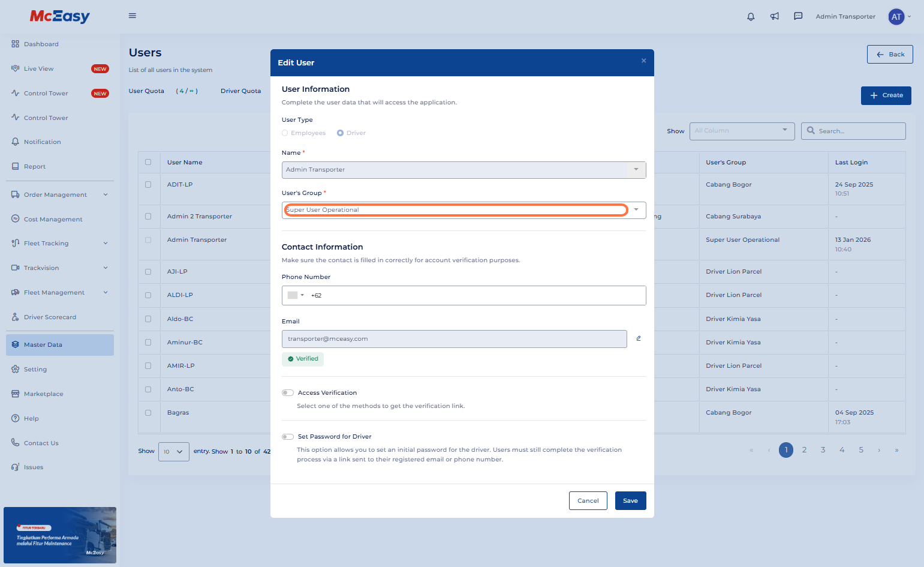Click the Cancel button
This screenshot has height=567, width=924.
pos(588,501)
